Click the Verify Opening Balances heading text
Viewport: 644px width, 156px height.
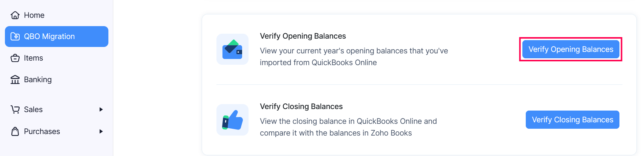click(303, 36)
